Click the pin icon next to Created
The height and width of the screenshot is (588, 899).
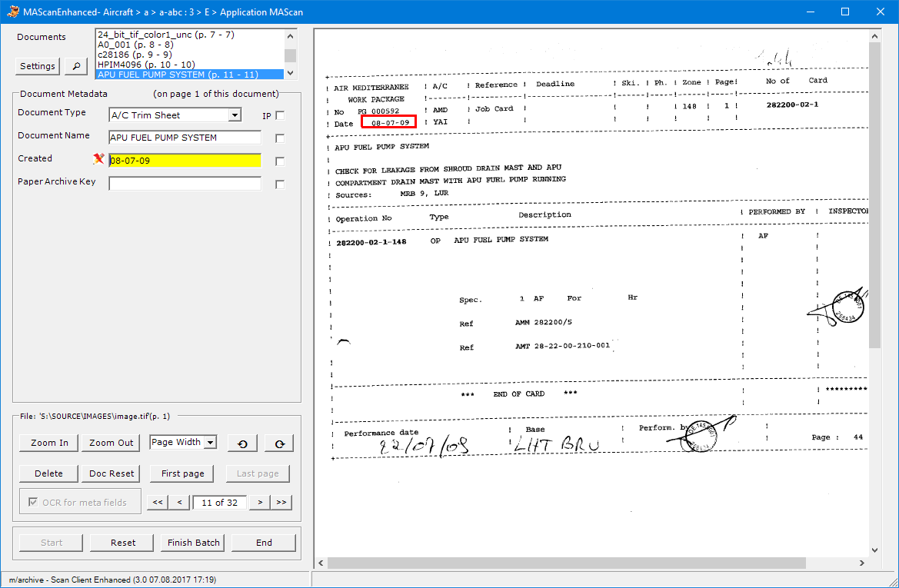pyautogui.click(x=98, y=159)
